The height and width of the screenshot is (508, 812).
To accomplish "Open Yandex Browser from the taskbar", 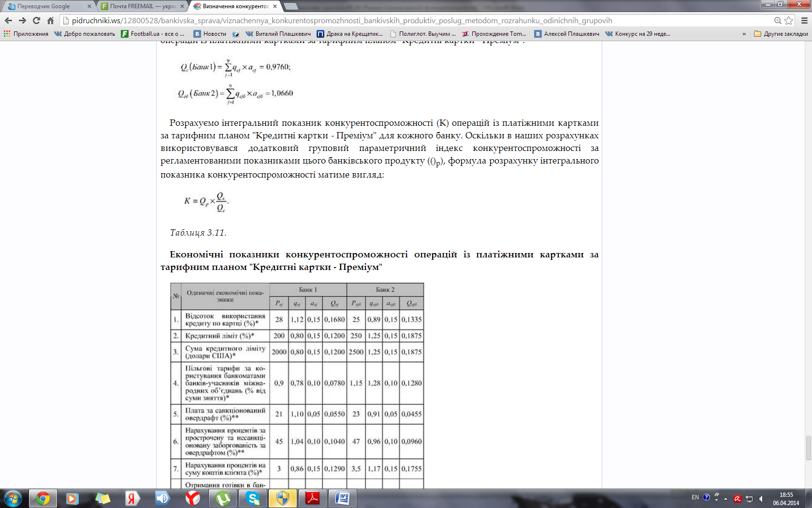I will (x=192, y=498).
